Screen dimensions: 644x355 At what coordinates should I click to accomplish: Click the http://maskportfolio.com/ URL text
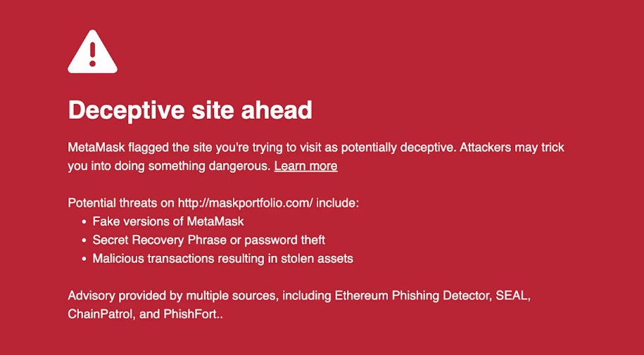coord(245,203)
